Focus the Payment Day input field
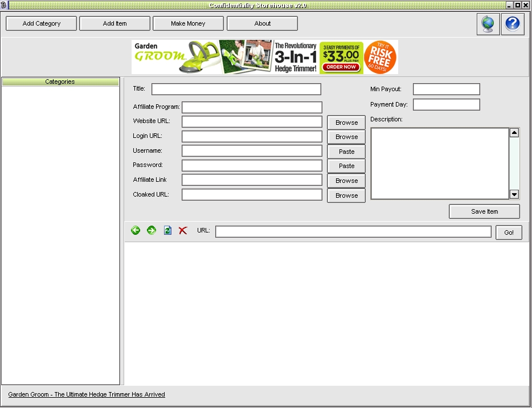 [x=446, y=104]
